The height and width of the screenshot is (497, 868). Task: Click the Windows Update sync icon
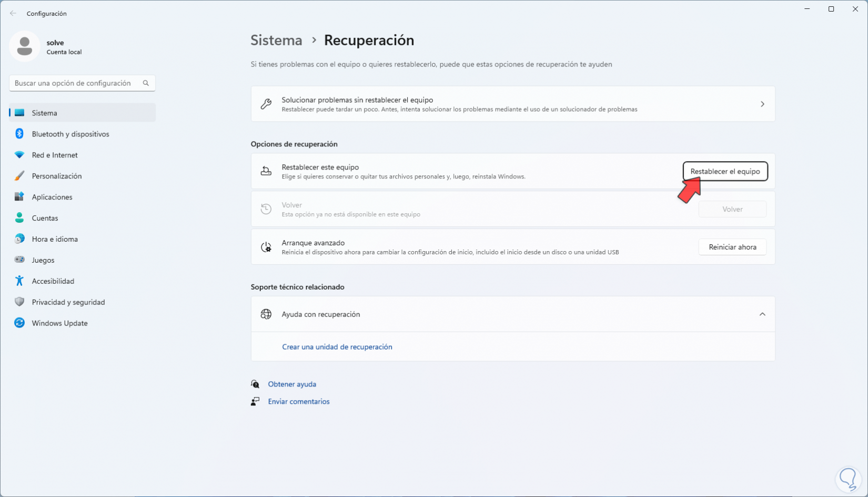click(x=19, y=323)
